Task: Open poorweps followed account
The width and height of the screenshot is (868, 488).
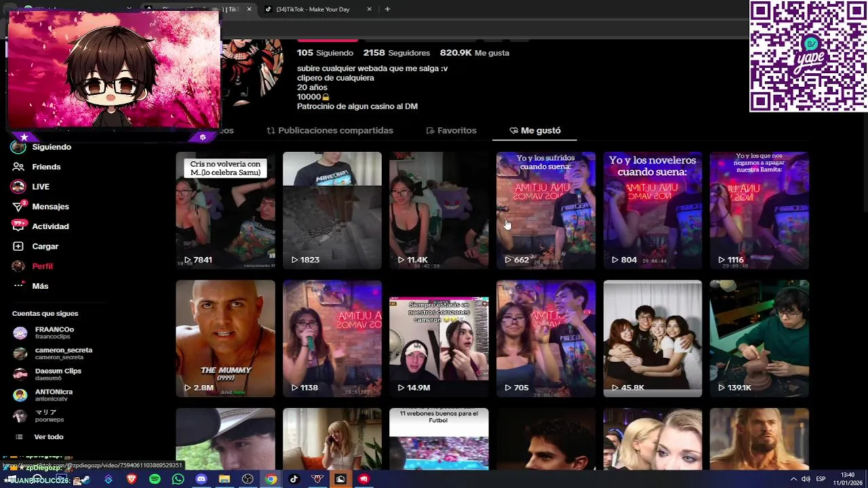Action: click(39, 416)
